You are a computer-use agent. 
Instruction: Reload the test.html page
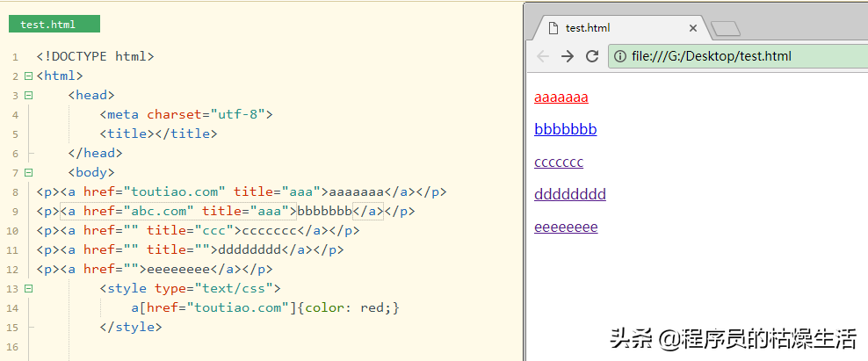point(592,56)
